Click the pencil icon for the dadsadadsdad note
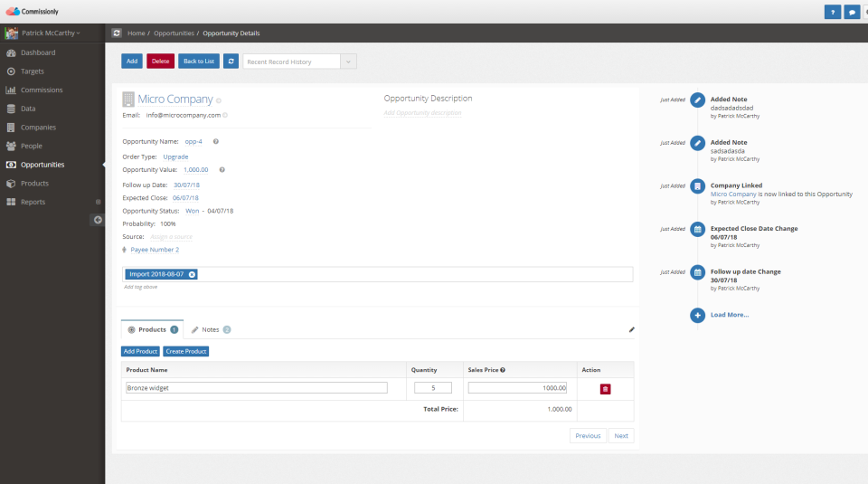 tap(697, 100)
